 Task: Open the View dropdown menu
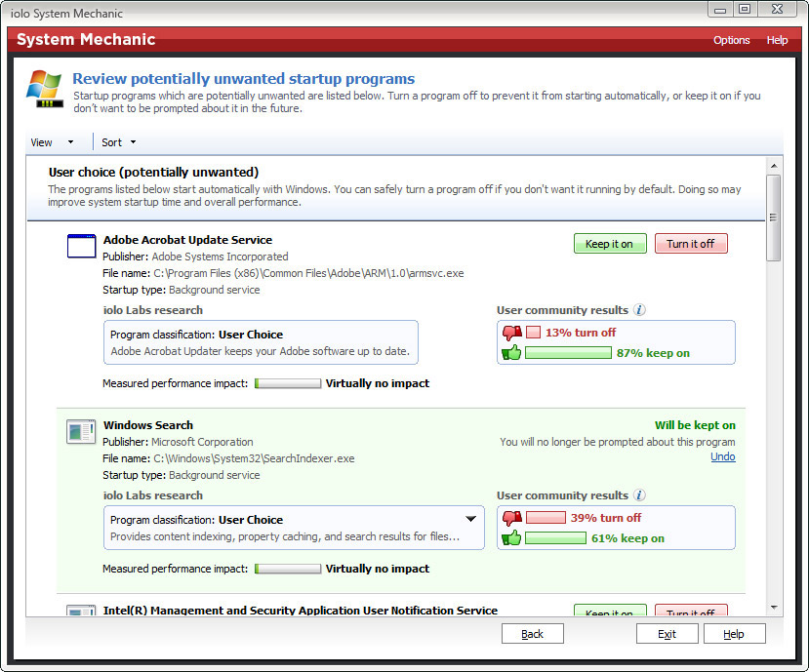52,142
